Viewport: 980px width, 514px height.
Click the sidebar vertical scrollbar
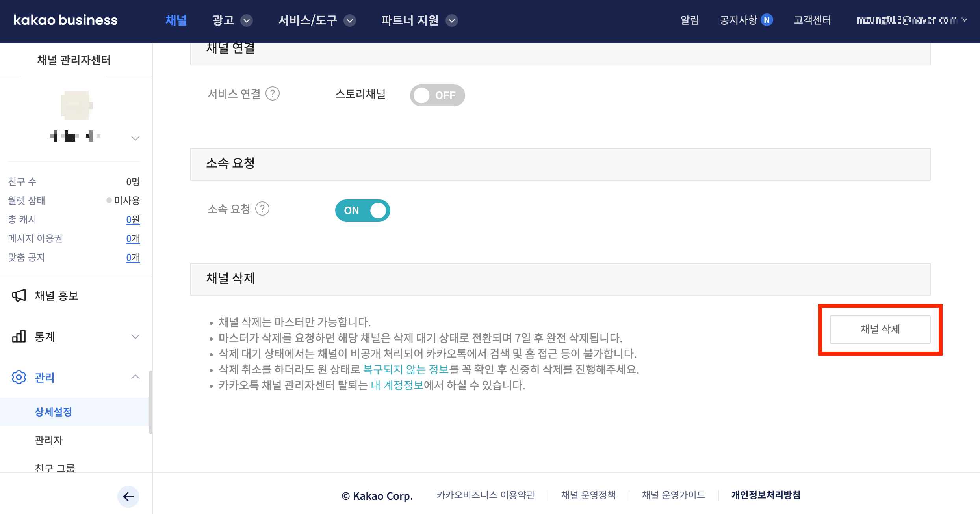point(150,402)
